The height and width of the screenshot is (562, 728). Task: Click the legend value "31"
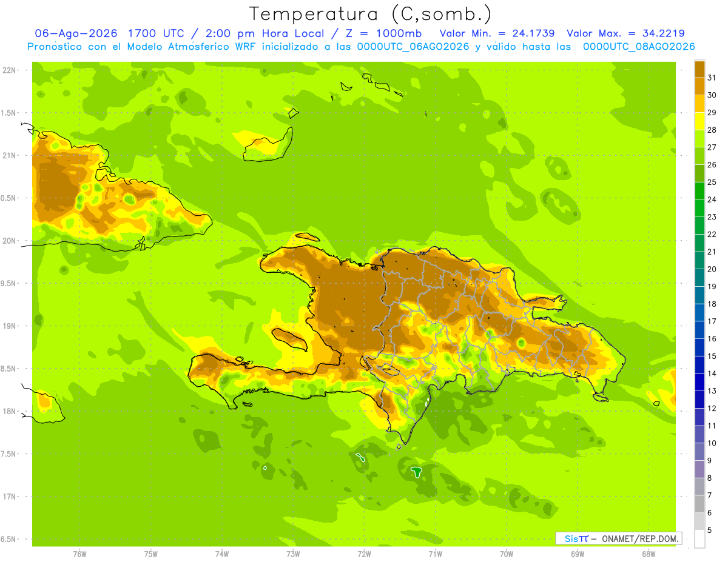pyautogui.click(x=712, y=78)
